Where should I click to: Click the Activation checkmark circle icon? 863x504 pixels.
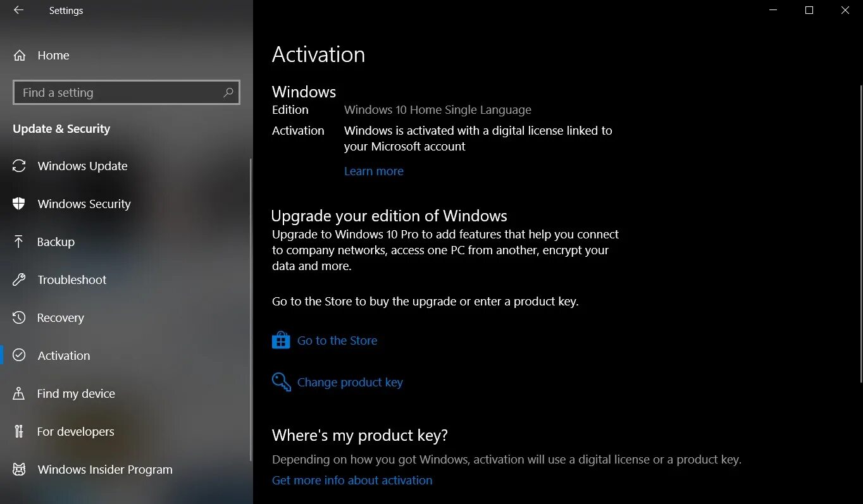pos(19,355)
